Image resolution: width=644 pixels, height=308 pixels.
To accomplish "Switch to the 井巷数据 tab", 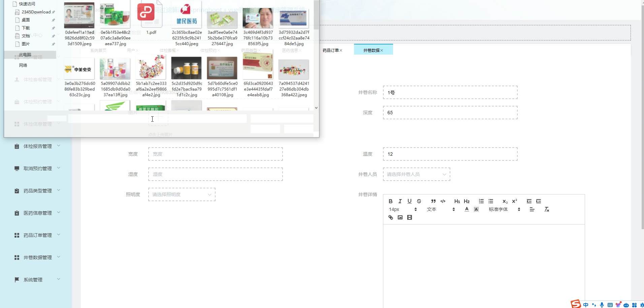I will click(371, 50).
